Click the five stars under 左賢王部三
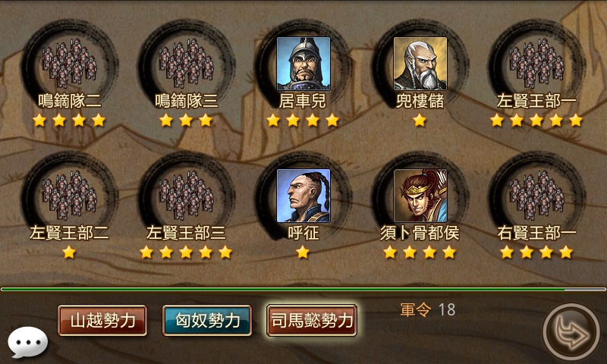 point(186,253)
